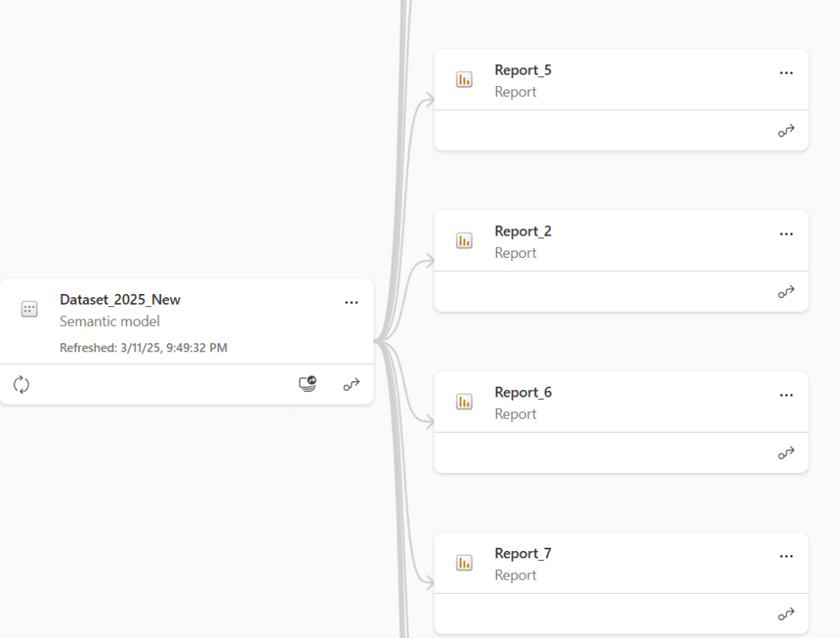The width and height of the screenshot is (840, 638).
Task: Show lineage for Report_7
Action: pyautogui.click(x=787, y=614)
